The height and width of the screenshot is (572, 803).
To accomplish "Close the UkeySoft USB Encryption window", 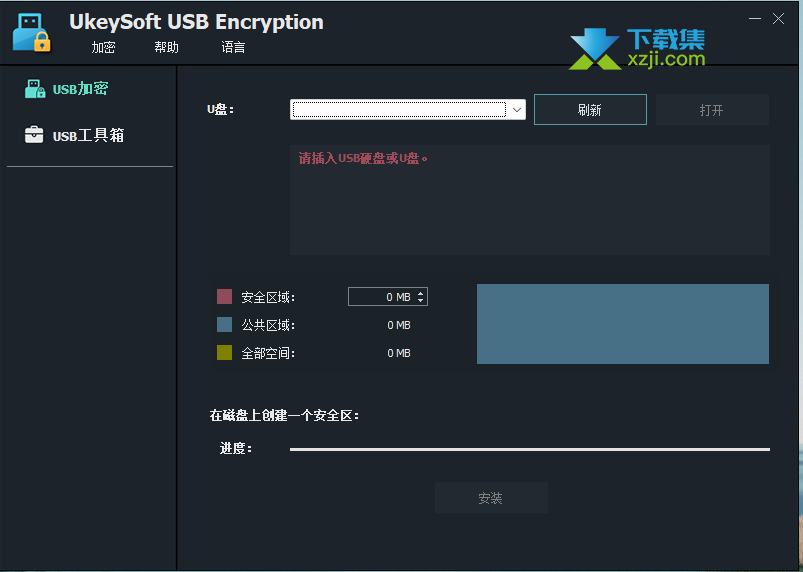I will click(x=778, y=19).
